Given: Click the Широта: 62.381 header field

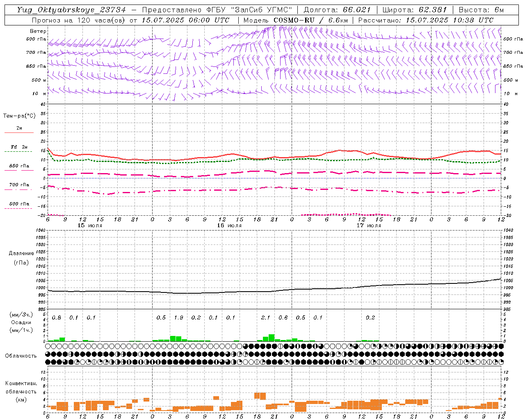Looking at the screenshot, I should (414, 10).
